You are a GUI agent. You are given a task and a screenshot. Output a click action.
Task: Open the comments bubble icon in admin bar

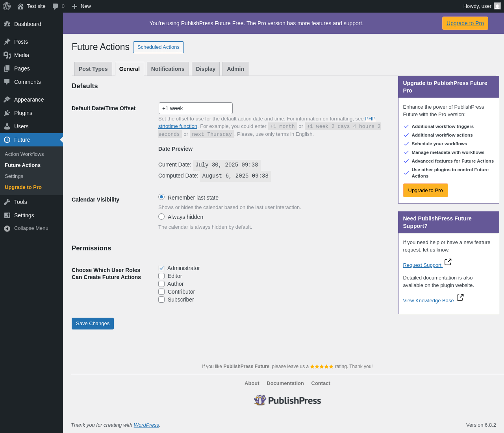pyautogui.click(x=56, y=6)
